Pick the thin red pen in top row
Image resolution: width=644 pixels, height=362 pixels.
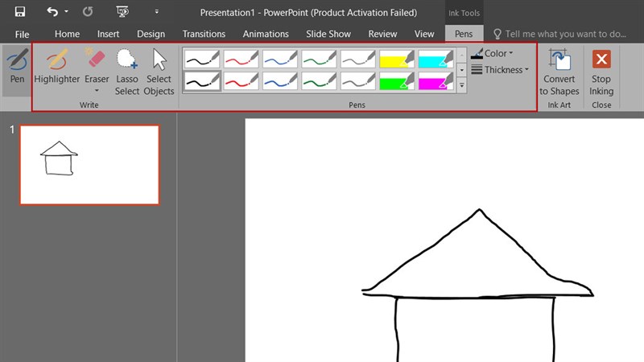[241, 59]
